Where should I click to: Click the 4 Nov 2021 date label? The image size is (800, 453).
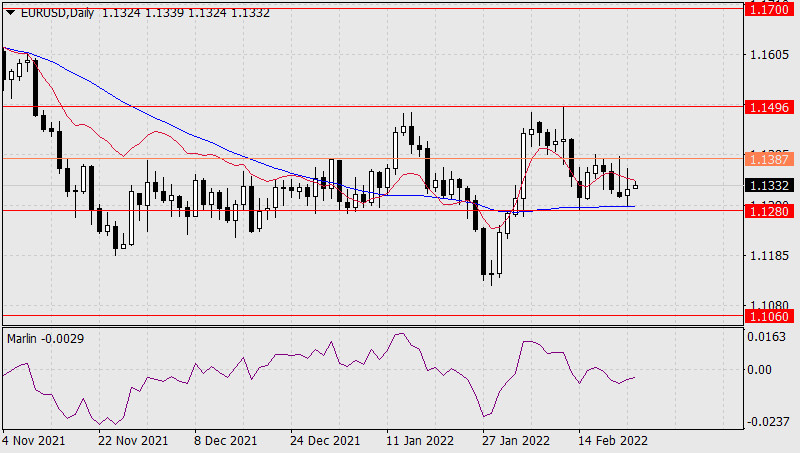point(35,440)
